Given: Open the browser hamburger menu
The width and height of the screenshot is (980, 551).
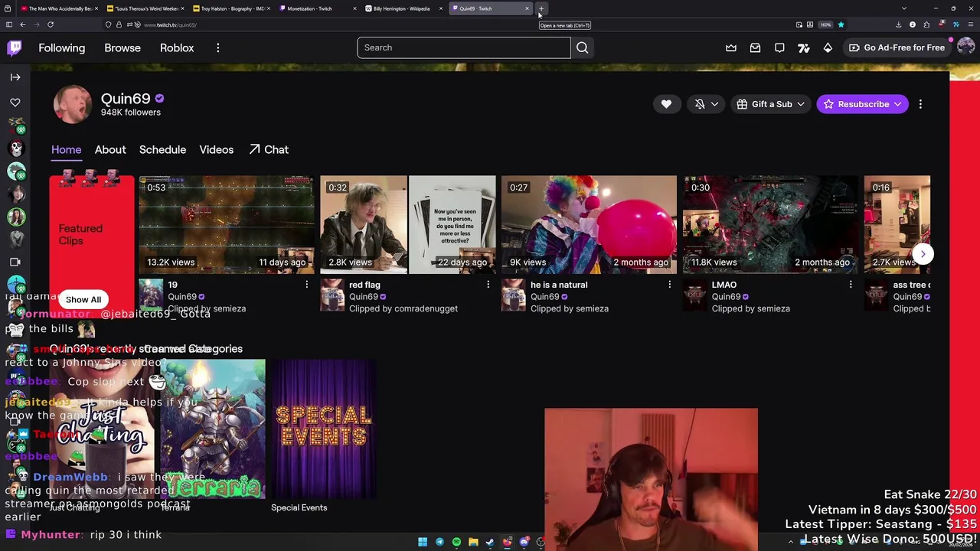Looking at the screenshot, I should pyautogui.click(x=969, y=24).
